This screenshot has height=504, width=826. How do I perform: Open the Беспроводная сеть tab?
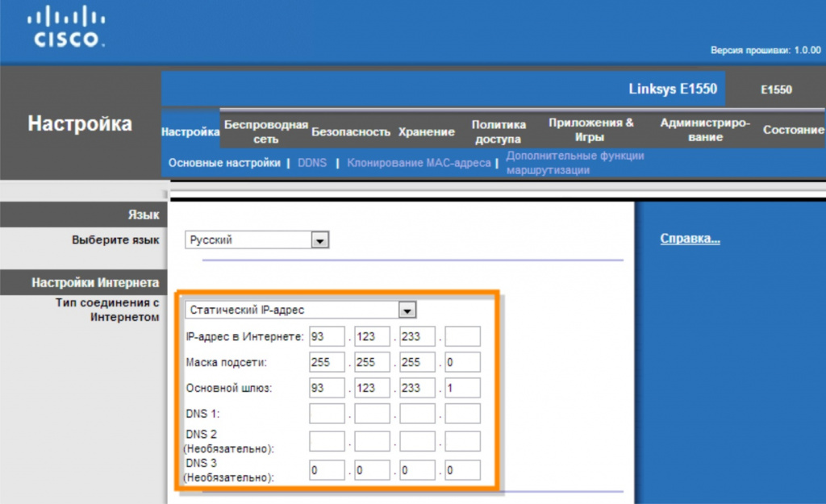point(265,131)
